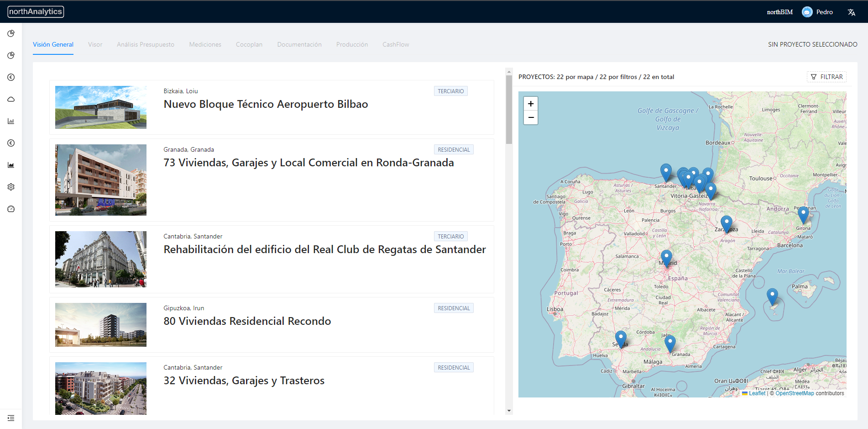Open the euro icon above the cloud icon
The height and width of the screenshot is (429, 868).
click(11, 77)
